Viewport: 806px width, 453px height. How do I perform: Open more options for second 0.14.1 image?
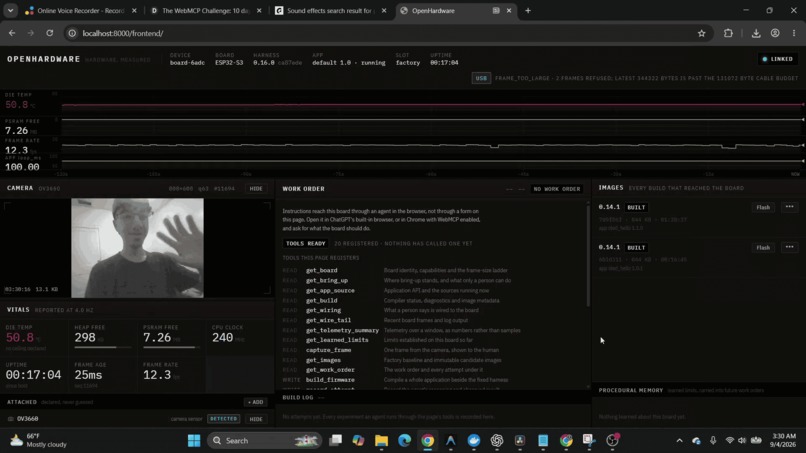tap(789, 247)
